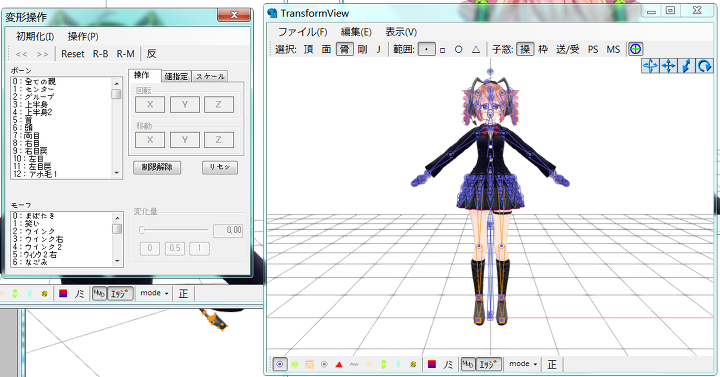Toggle エッジ edge display in TransformView bottom bar

[488, 364]
